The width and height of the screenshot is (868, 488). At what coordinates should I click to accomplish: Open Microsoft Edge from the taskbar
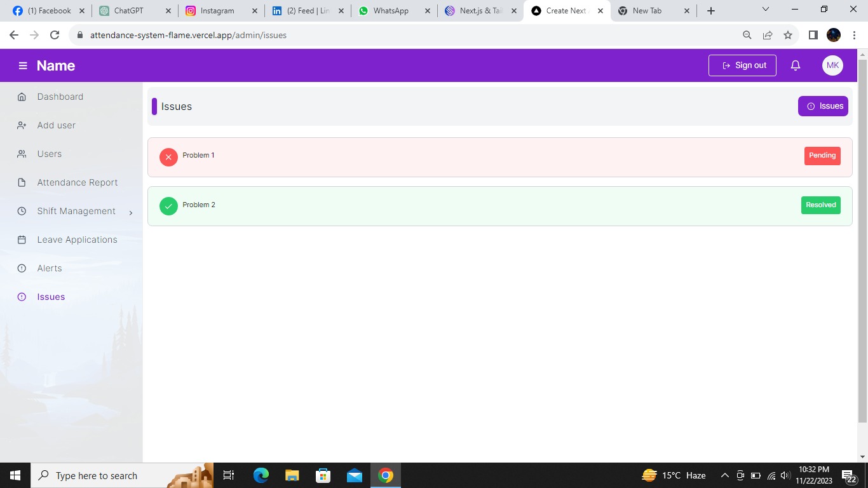261,475
